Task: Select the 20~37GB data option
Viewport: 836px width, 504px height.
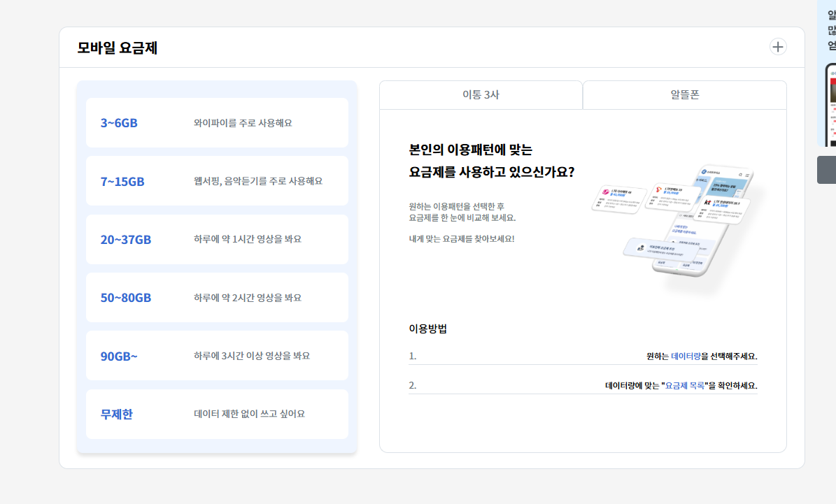Action: (x=217, y=238)
